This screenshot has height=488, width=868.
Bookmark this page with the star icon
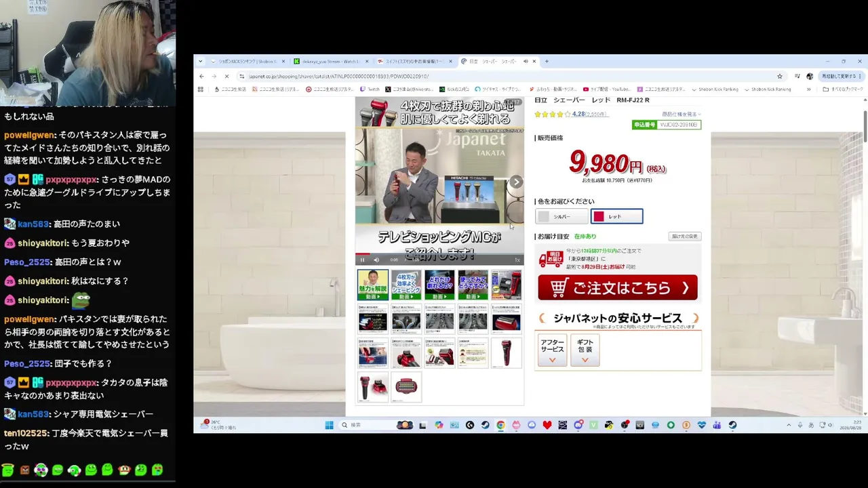(x=780, y=76)
